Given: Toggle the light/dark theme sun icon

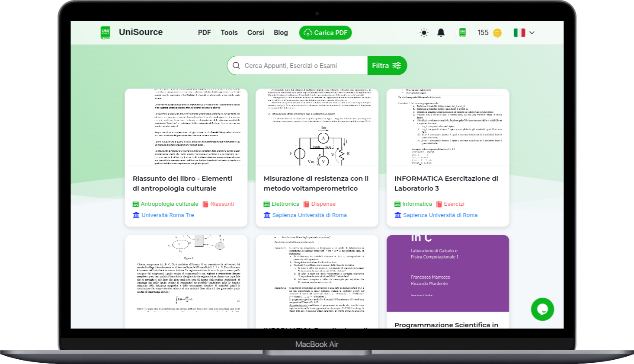Looking at the screenshot, I should pos(424,33).
